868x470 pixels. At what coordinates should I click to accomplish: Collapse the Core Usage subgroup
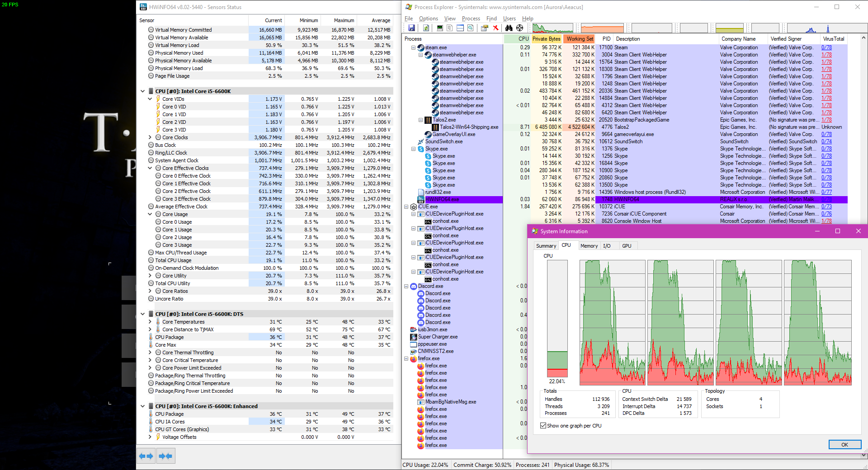pyautogui.click(x=150, y=214)
